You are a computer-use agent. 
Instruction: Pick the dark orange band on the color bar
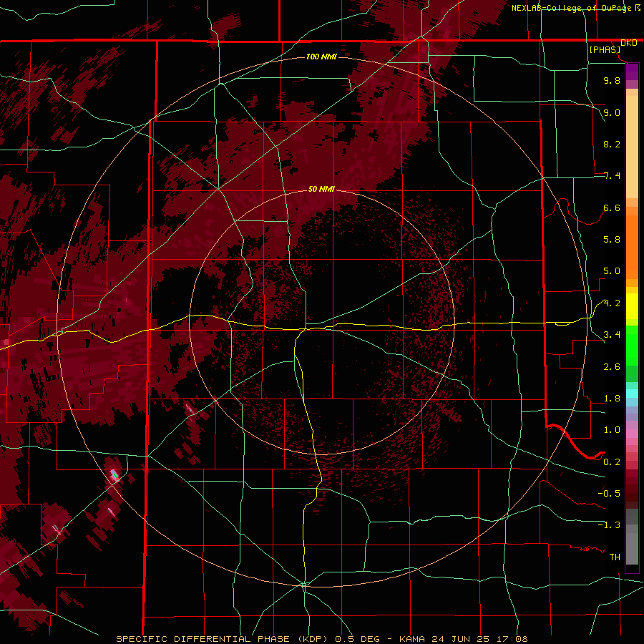click(x=632, y=248)
